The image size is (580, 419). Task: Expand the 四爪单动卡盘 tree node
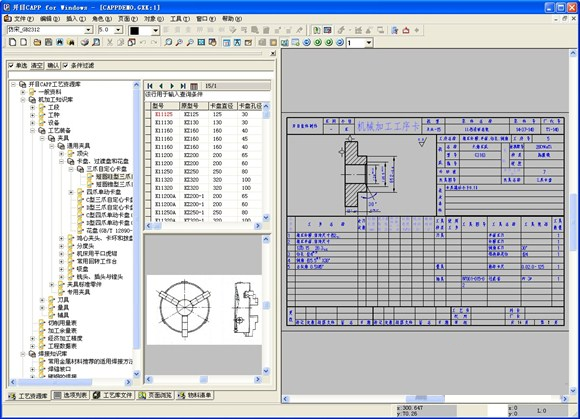pyautogui.click(x=71, y=192)
